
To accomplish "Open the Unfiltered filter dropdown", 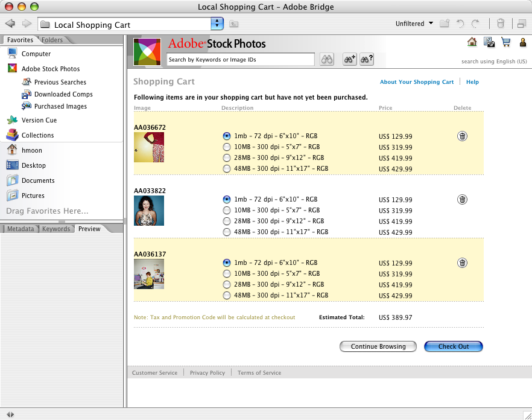I will click(414, 24).
